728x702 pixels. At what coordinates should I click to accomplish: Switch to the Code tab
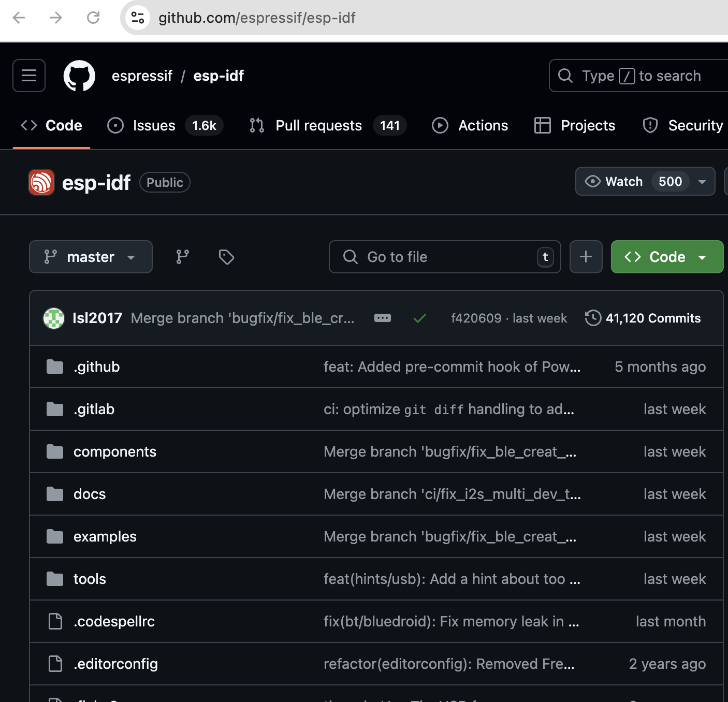pyautogui.click(x=51, y=125)
